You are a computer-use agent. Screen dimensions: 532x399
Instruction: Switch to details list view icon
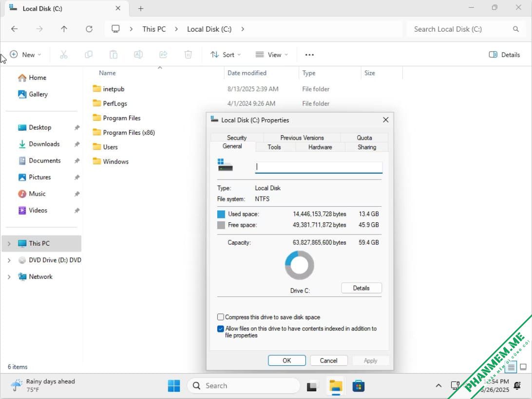512,367
